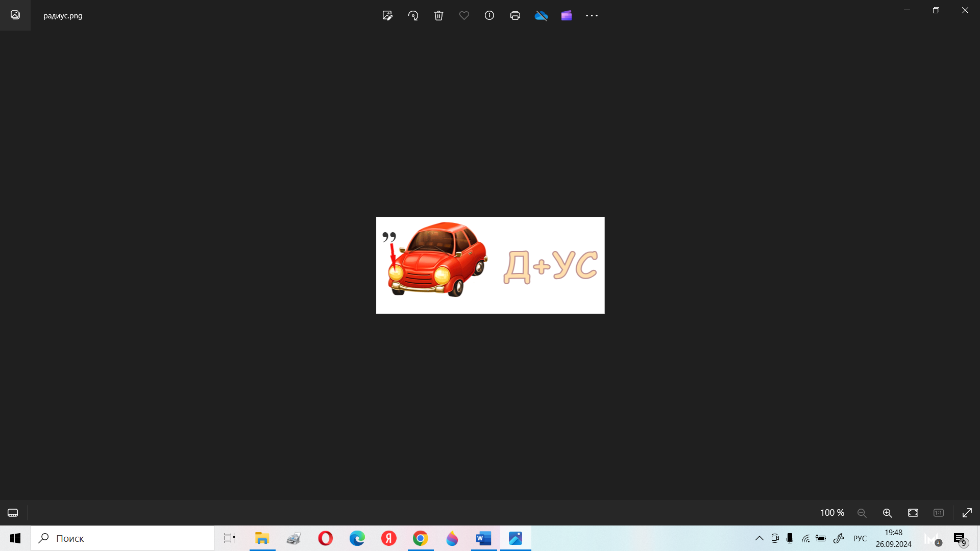Screen dimensions: 980x551
Task: Minimize the Photos window
Action: [x=907, y=10]
